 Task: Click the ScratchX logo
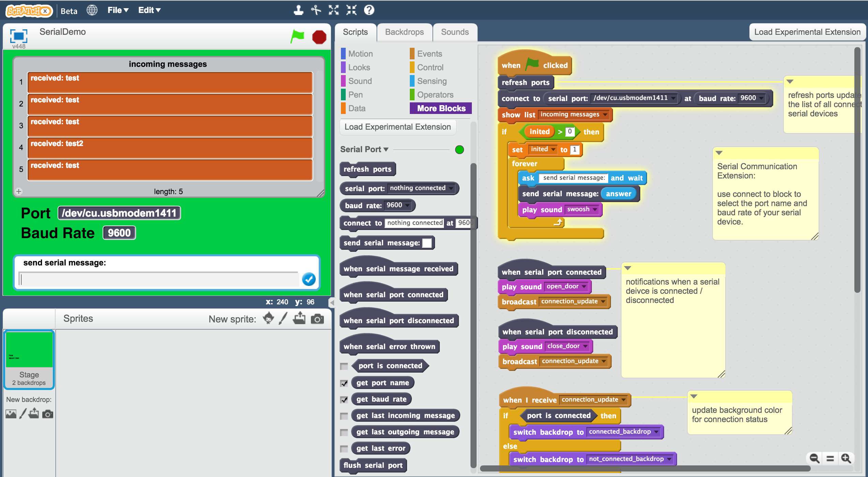(29, 11)
